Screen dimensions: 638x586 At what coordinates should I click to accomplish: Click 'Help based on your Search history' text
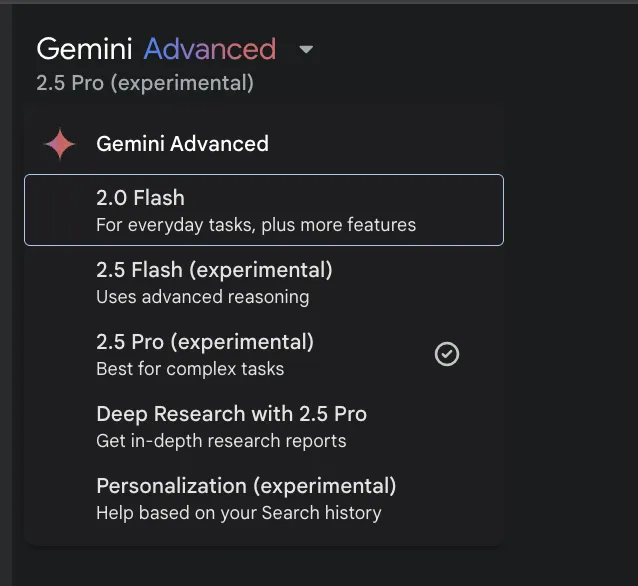point(239,513)
